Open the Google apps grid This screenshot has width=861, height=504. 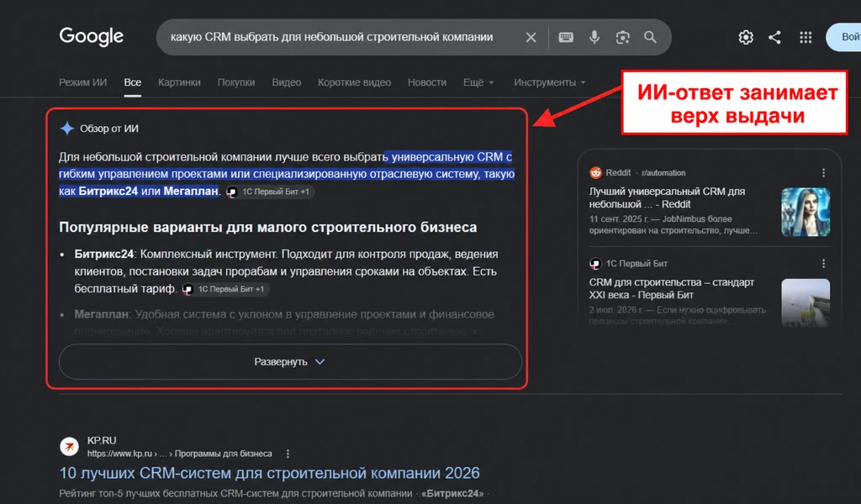pyautogui.click(x=806, y=37)
